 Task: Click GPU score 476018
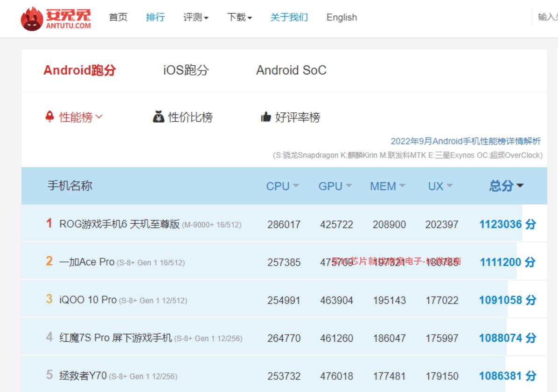point(336,376)
